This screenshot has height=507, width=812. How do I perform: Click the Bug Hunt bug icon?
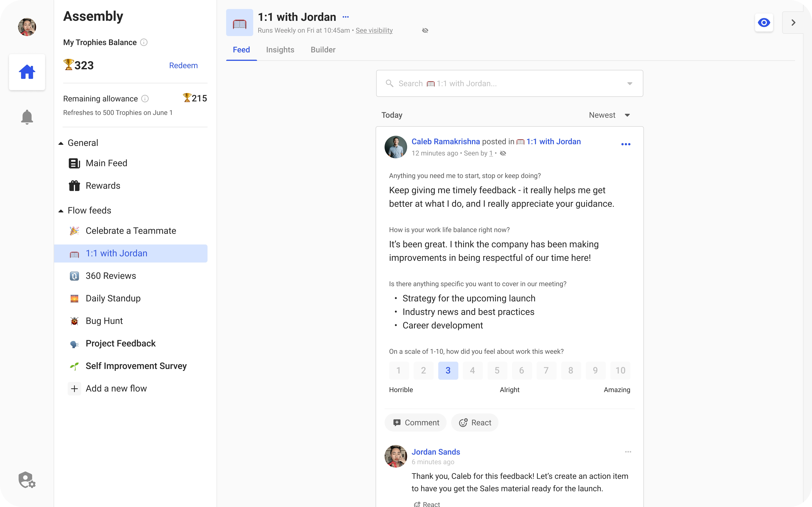tap(74, 321)
